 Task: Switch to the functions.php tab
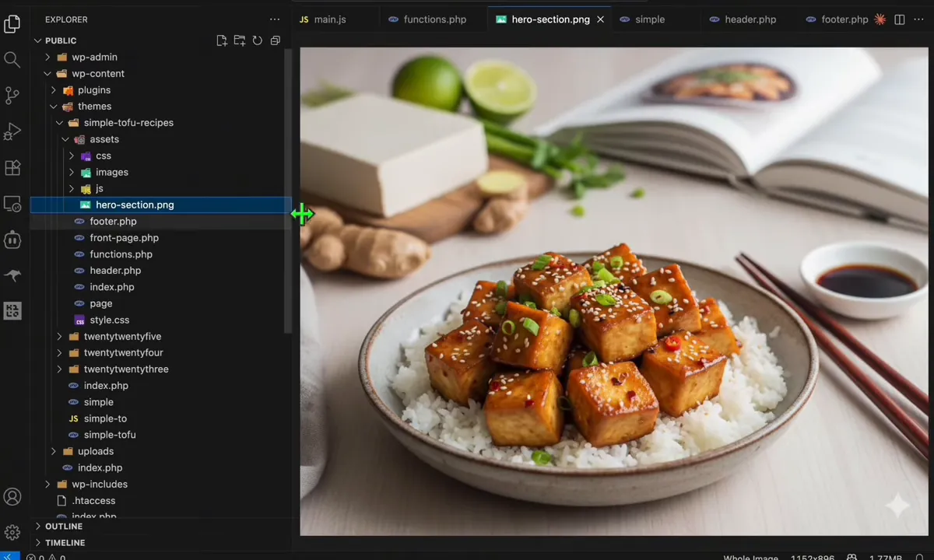(x=434, y=19)
